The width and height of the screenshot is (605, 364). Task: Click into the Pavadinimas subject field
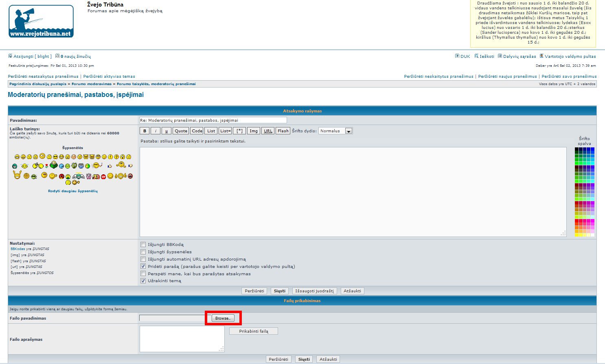[x=213, y=120]
